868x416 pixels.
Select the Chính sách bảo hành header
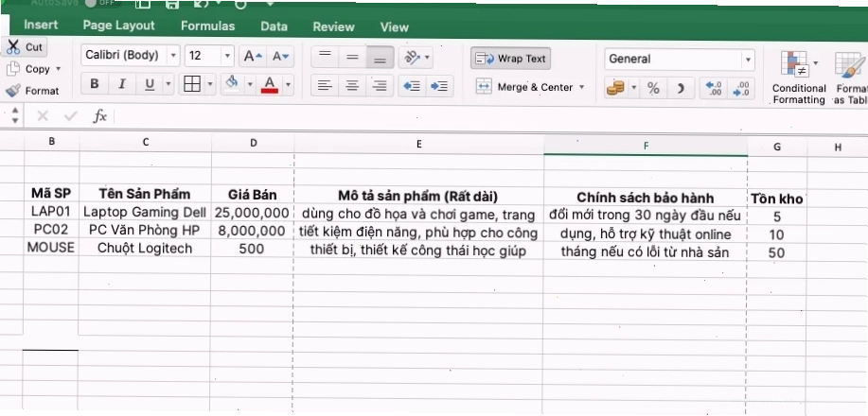tap(646, 198)
